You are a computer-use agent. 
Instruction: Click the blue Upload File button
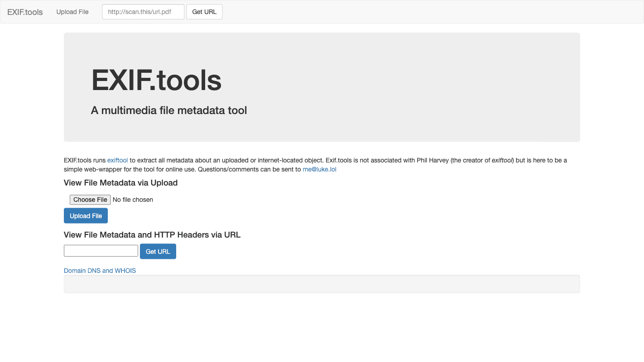coord(86,216)
